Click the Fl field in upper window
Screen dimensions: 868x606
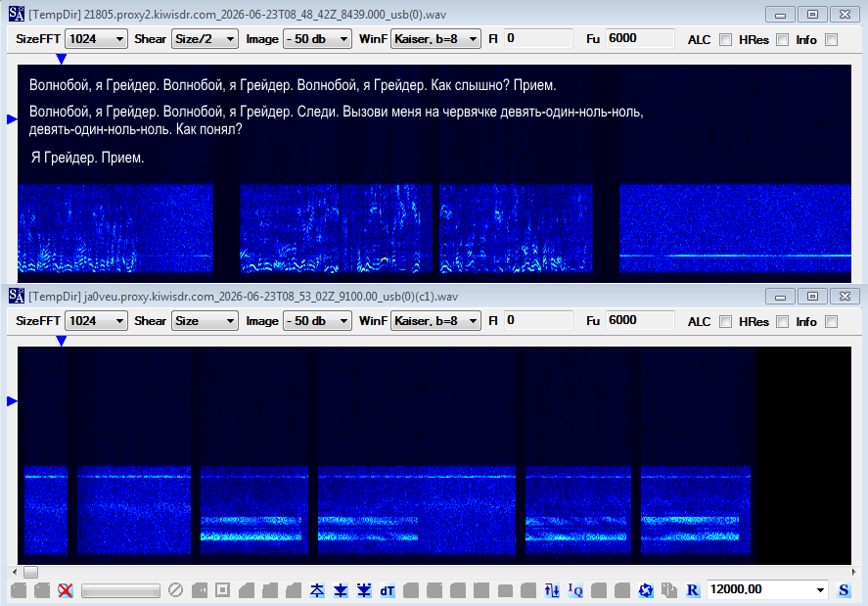[x=538, y=38]
